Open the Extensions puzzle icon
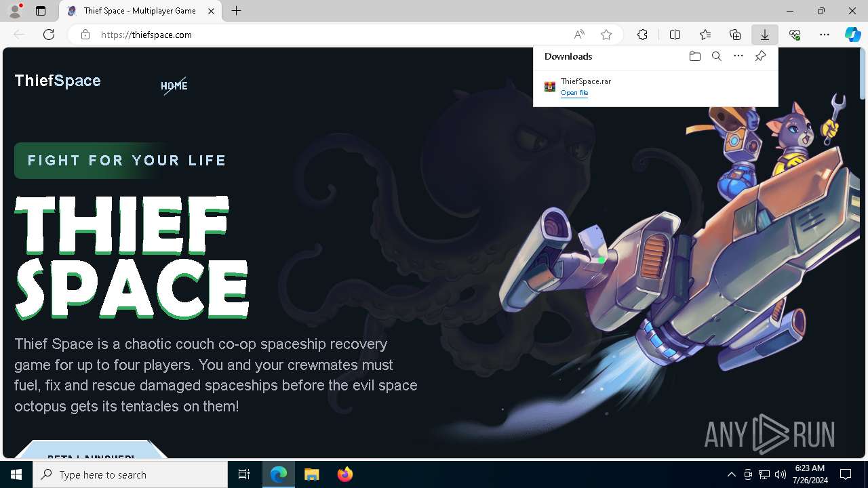 tap(642, 35)
